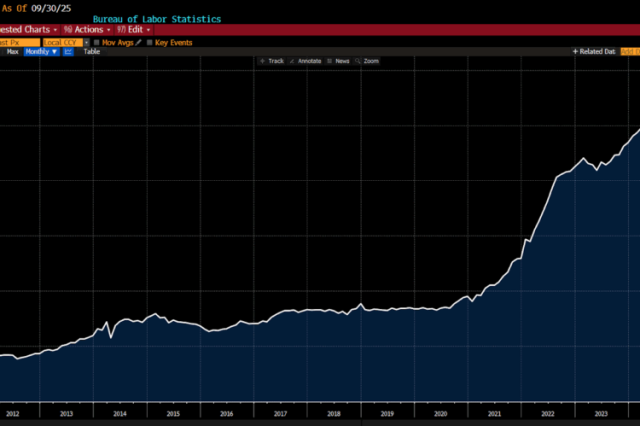The image size is (640, 426).
Task: Click the arrow next to Local CCY
Action: point(85,42)
